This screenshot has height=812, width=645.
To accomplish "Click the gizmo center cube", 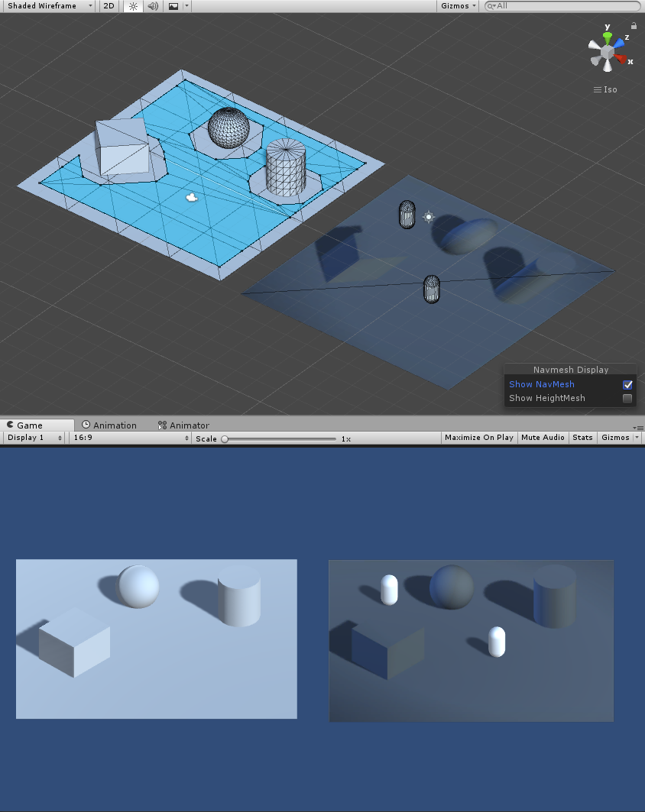I will point(608,52).
